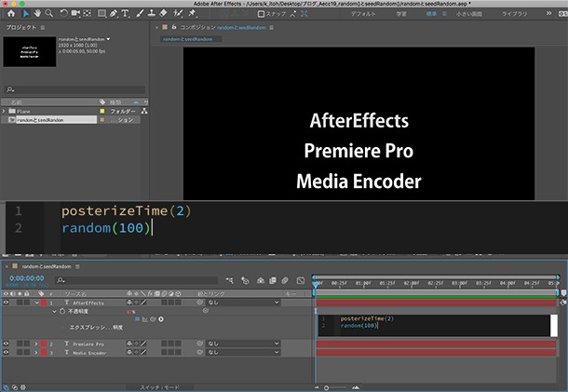This screenshot has height=392, width=568.
Task: Click the Home icon in the toolbar
Action: (x=11, y=13)
